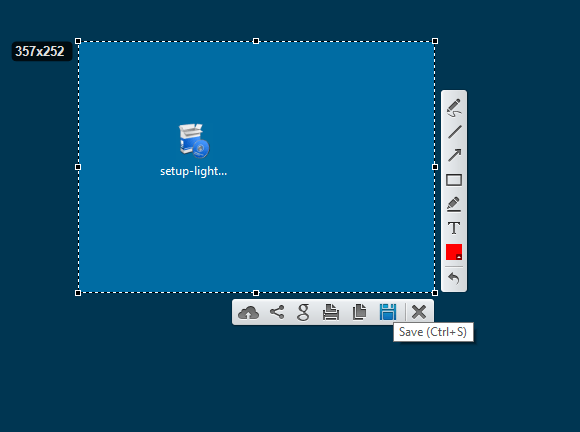
Task: Choose the Arrow annotation tool
Action: pyautogui.click(x=454, y=155)
